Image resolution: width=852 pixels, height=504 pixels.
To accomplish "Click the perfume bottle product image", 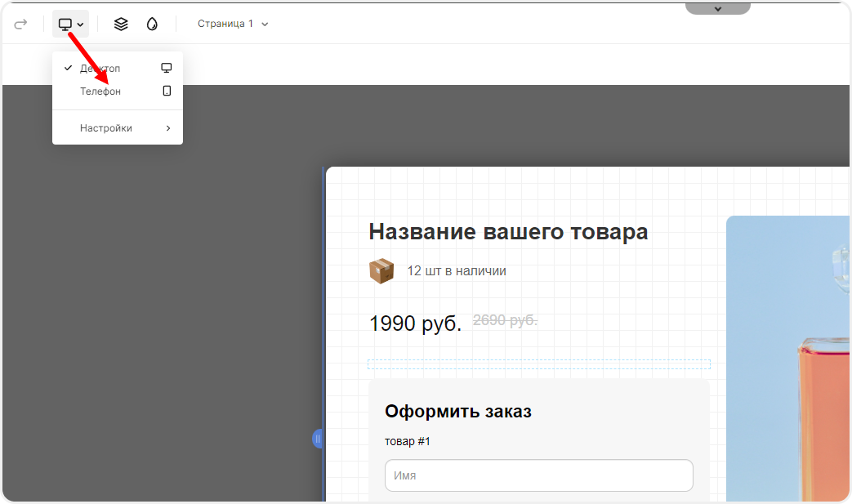I will point(787,359).
